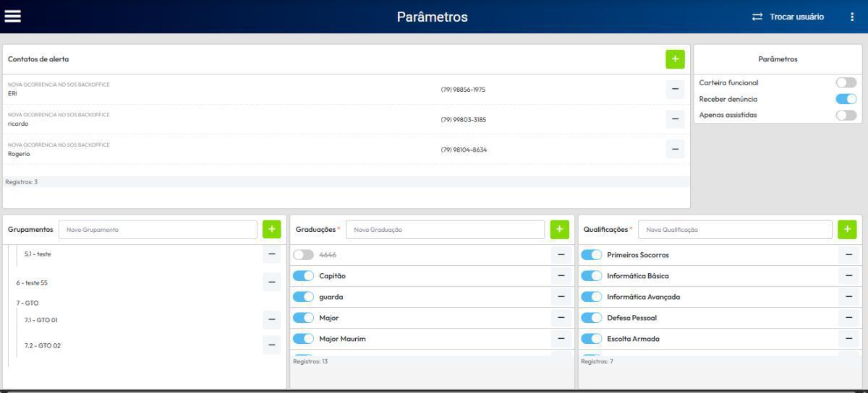Remove grupamento 5.1 - teste
Viewport: 868px width, 393px height.
[272, 254]
